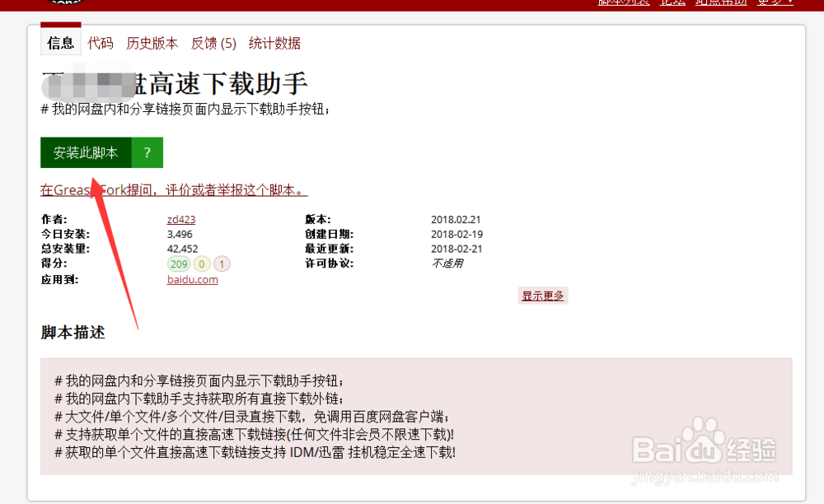
Task: Select the yellow 0 rating badge
Action: 202,264
